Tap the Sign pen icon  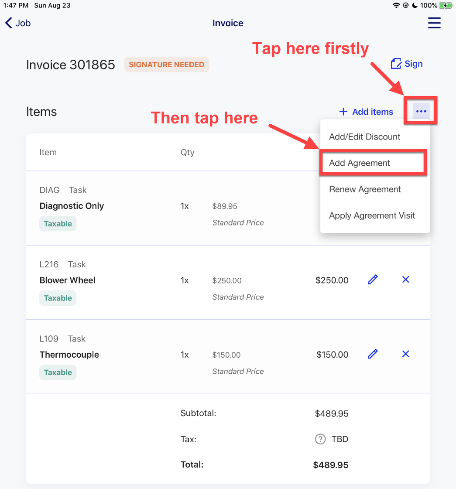[396, 63]
